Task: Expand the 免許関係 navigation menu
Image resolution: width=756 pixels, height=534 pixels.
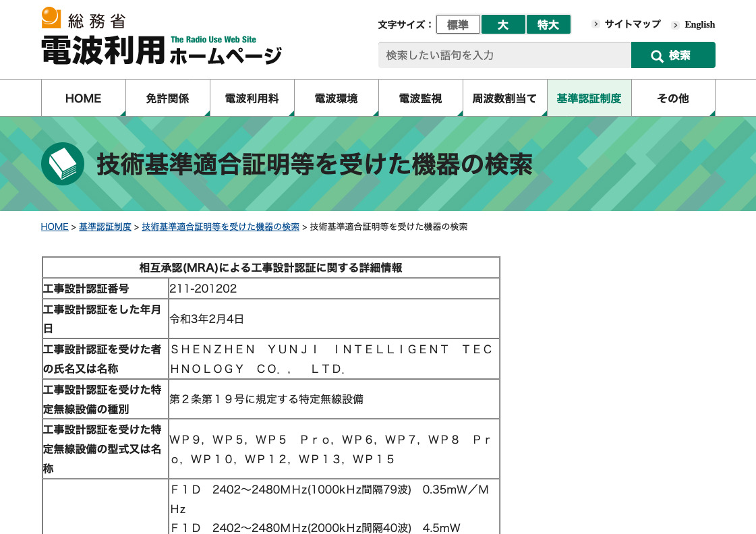Action: coord(168,98)
